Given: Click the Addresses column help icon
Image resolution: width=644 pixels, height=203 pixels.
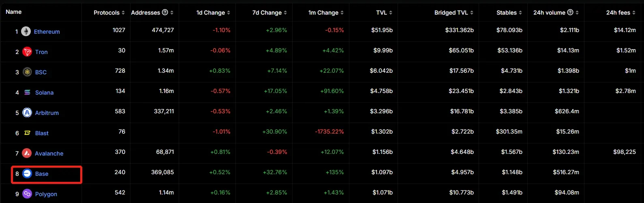Looking at the screenshot, I should (x=165, y=12).
